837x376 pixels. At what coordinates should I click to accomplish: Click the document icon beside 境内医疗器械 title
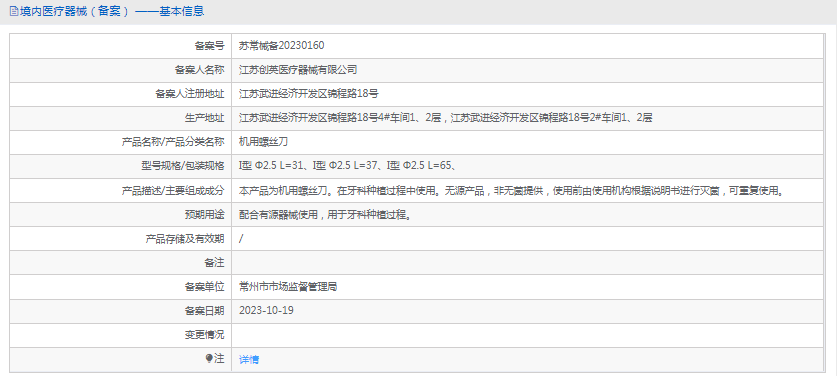(14, 11)
